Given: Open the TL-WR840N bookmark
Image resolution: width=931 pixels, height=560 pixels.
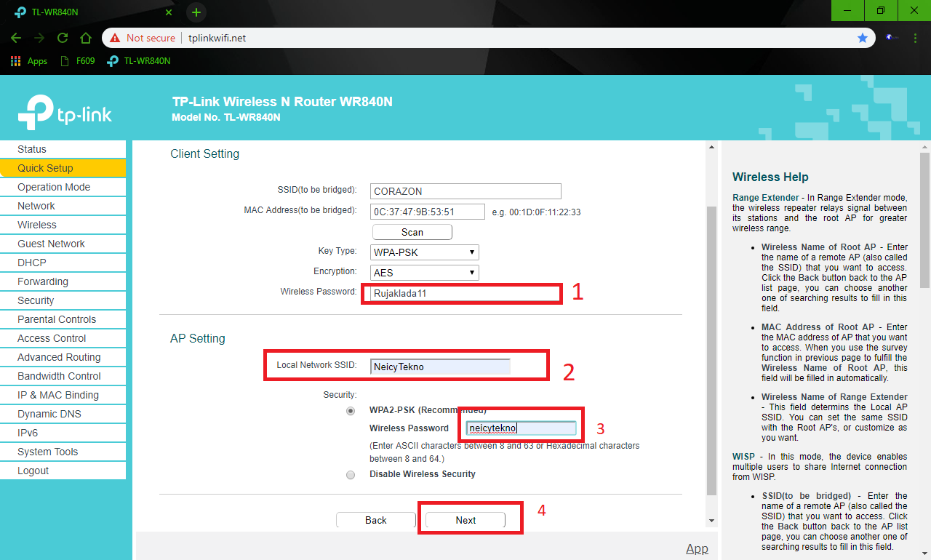Looking at the screenshot, I should click(138, 61).
